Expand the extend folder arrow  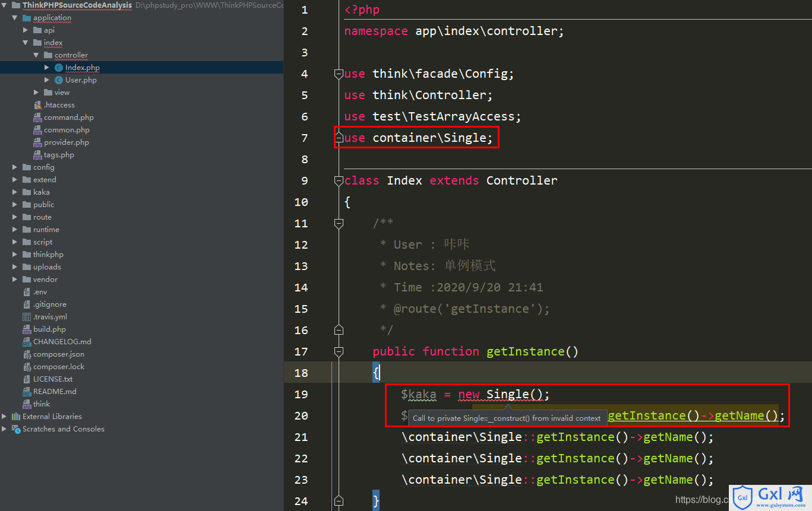pyautogui.click(x=15, y=180)
